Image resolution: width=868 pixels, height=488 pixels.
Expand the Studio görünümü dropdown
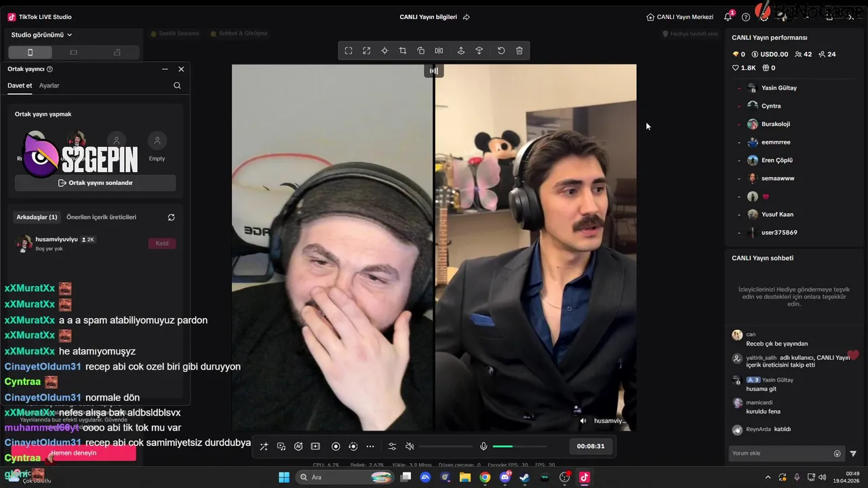pos(42,35)
